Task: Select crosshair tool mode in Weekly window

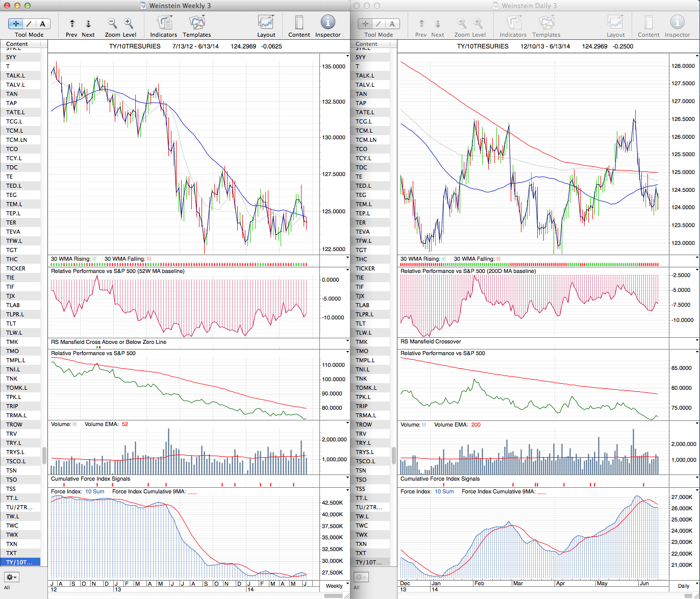Action: pyautogui.click(x=16, y=24)
